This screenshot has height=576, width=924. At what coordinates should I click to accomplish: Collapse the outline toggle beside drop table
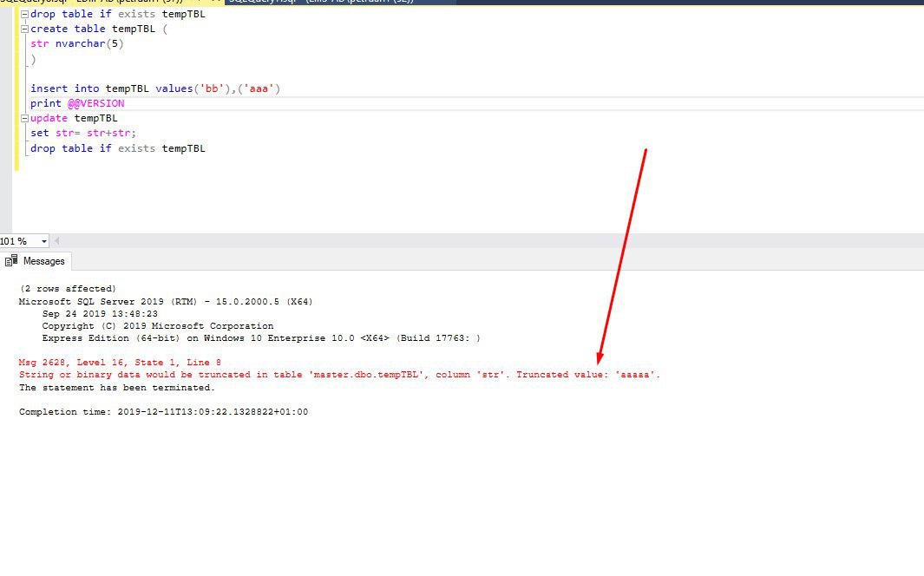click(25, 14)
